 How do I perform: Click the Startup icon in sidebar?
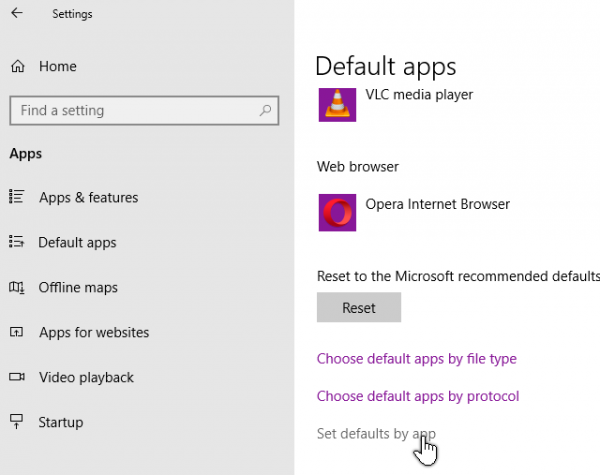pos(16,421)
